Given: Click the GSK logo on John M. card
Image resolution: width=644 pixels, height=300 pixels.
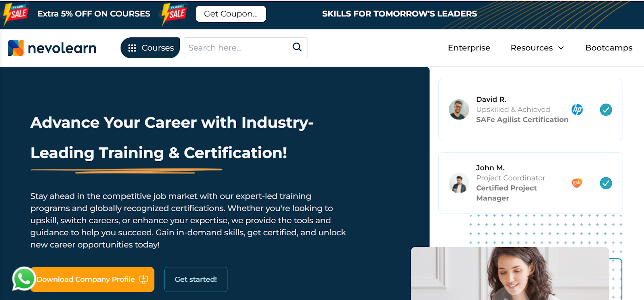Looking at the screenshot, I should tap(577, 183).
